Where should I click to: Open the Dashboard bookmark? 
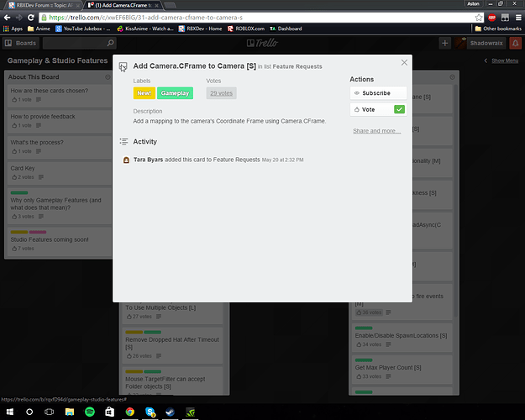(x=286, y=29)
